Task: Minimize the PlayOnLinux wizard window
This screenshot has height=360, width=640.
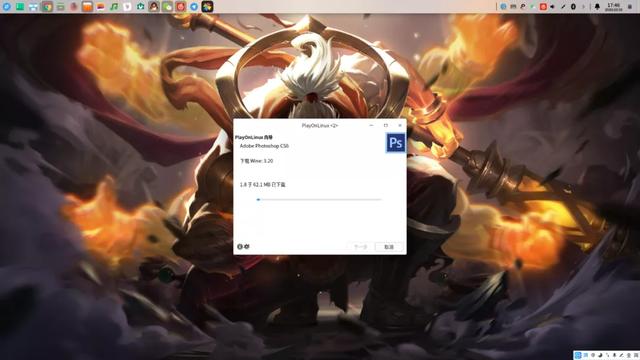Action: [x=371, y=125]
